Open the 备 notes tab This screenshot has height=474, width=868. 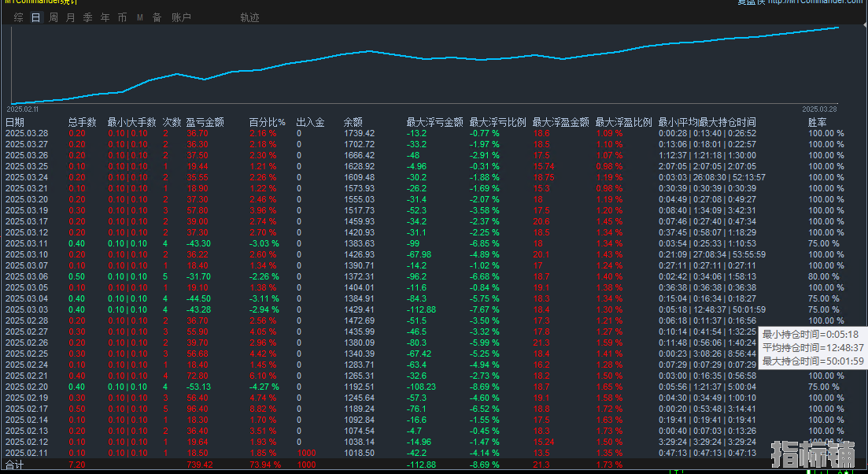[157, 17]
